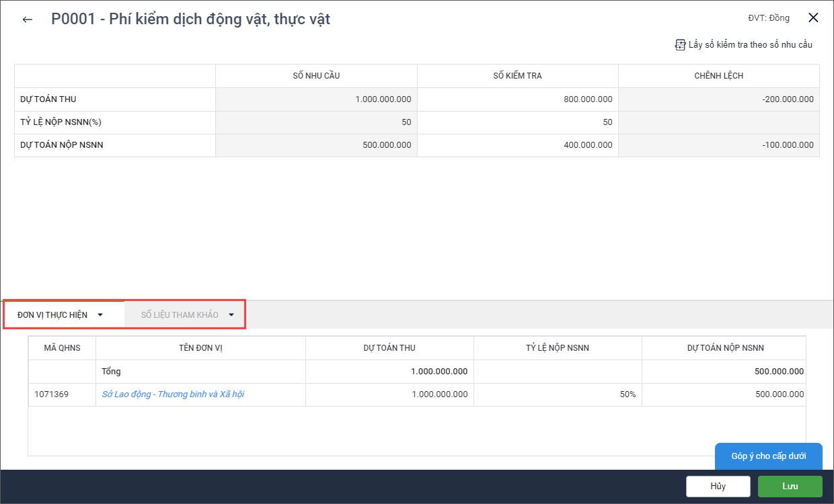The width and height of the screenshot is (834, 504).
Task: Go back using the left arrow icon
Action: point(28,19)
